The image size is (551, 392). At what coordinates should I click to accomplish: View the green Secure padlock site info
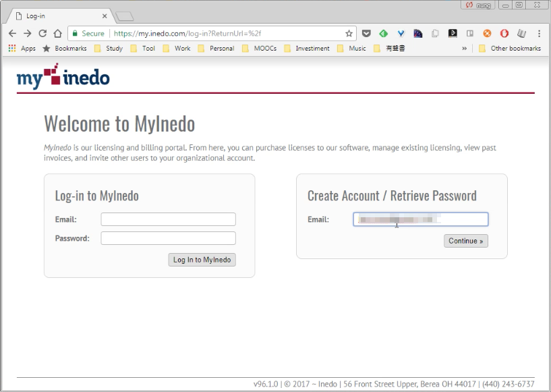(x=88, y=34)
